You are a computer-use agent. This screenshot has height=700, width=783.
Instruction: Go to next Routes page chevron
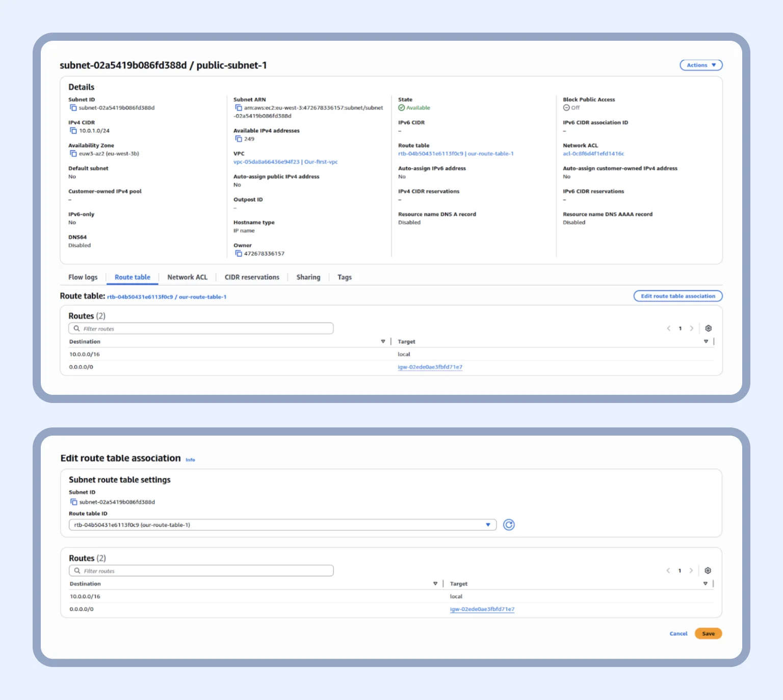point(691,328)
